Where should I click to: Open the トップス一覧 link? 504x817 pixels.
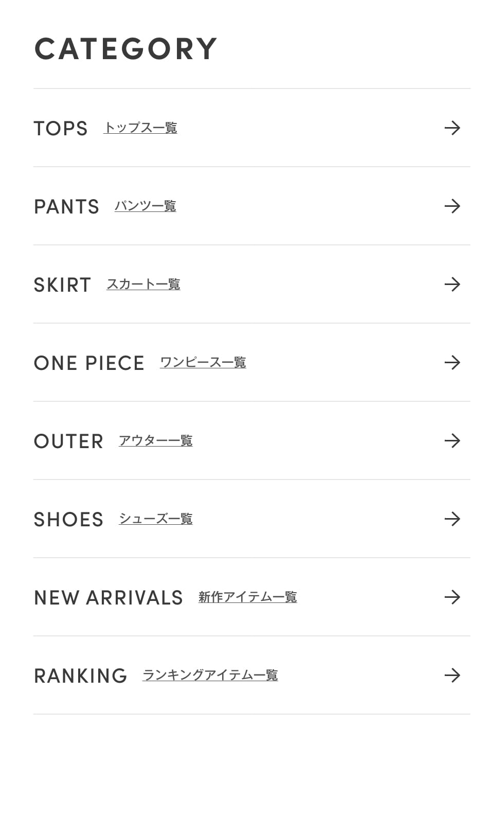(140, 128)
